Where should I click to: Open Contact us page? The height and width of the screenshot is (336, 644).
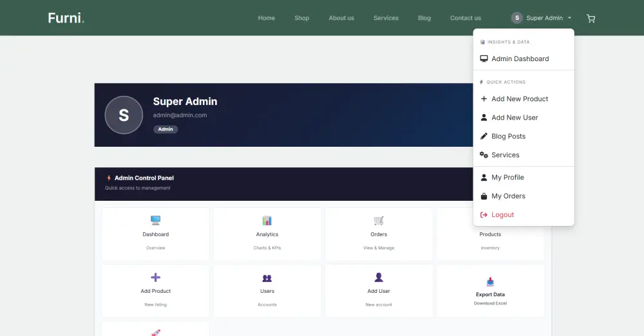tap(466, 18)
